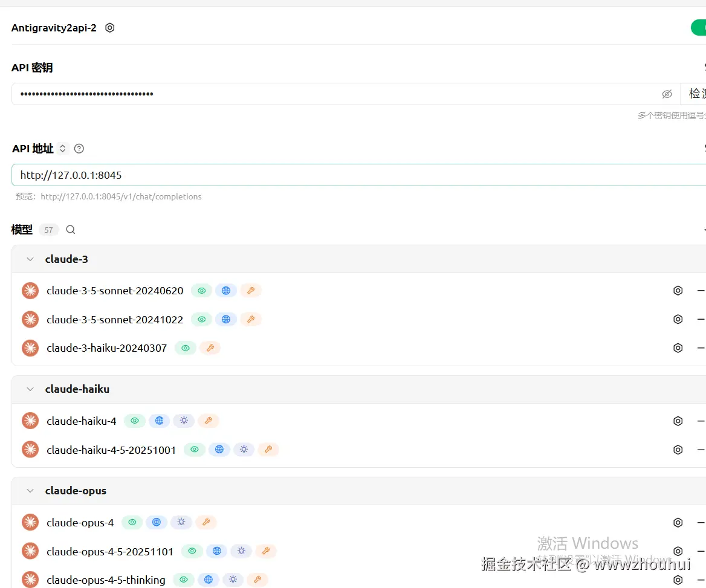
Task: Click vision eye badge of claude-opus-4-5-20251101
Action: [x=192, y=551]
